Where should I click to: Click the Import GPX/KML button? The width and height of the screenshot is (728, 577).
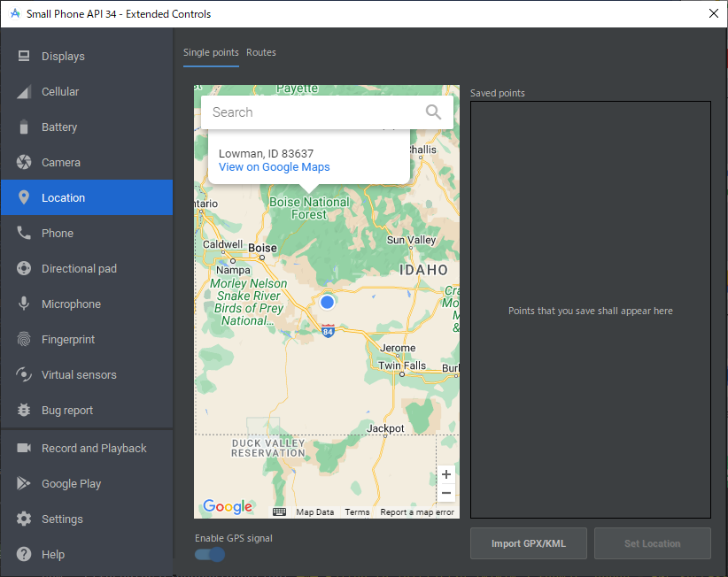(528, 543)
